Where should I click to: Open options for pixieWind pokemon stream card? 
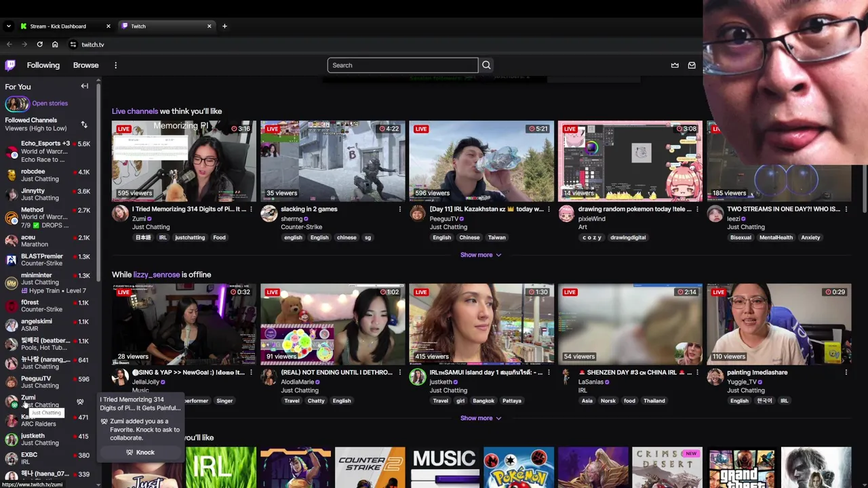[697, 209]
